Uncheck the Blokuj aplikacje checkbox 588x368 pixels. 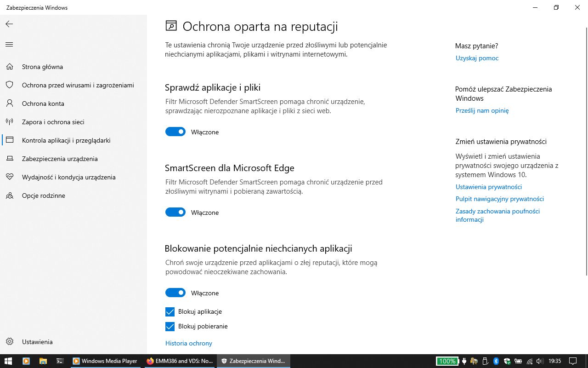pos(170,312)
